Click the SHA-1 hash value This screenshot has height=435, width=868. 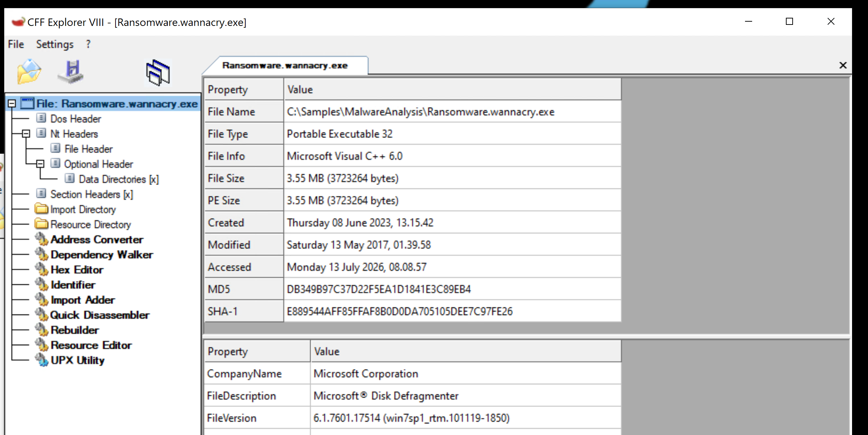[452, 311]
